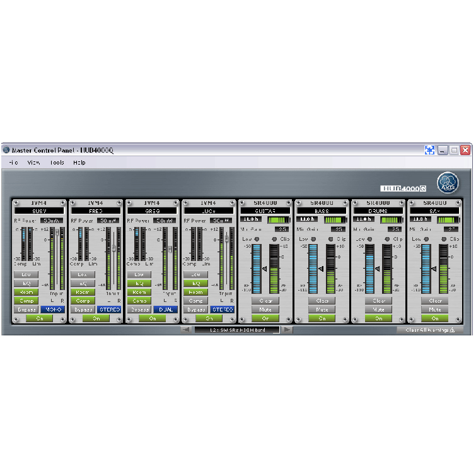Click the DRUMS channel name field
476x476 pixels.
[378, 211]
